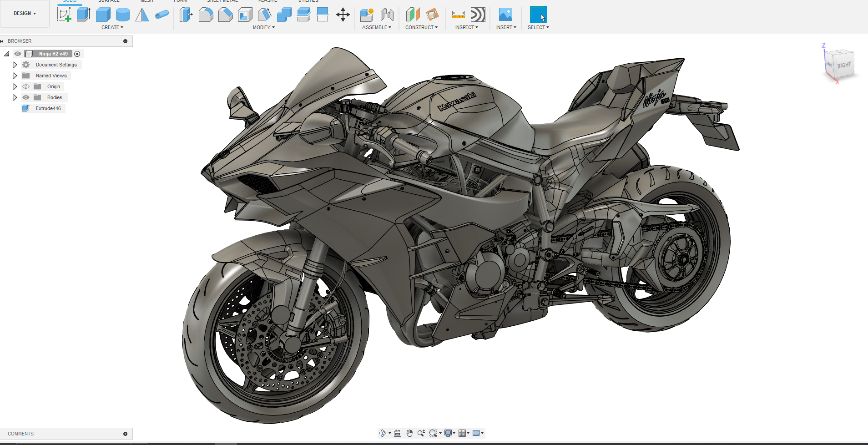868x445 pixels.
Task: Expand the Named Views folder
Action: 15,76
